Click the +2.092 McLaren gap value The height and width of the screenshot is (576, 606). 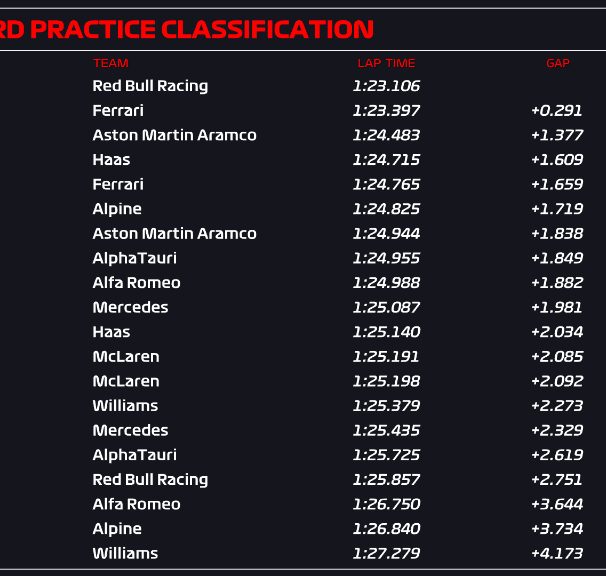click(557, 381)
